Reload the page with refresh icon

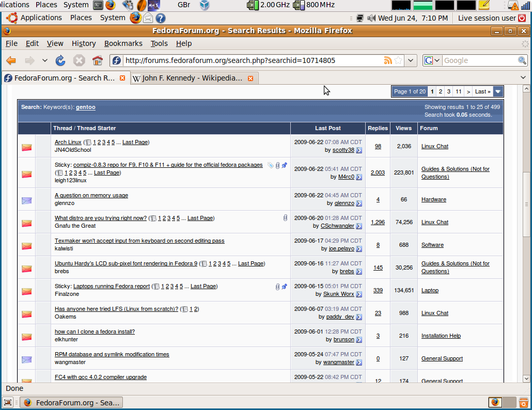(60, 61)
